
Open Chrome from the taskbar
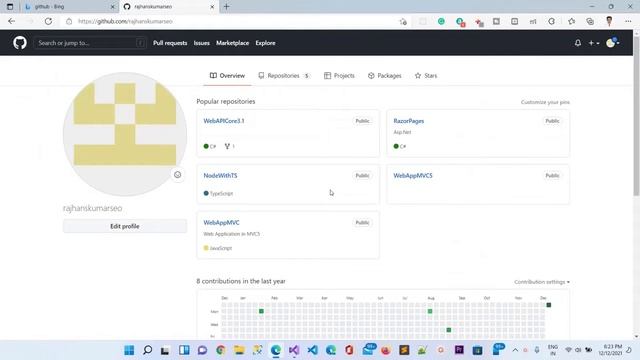221,350
